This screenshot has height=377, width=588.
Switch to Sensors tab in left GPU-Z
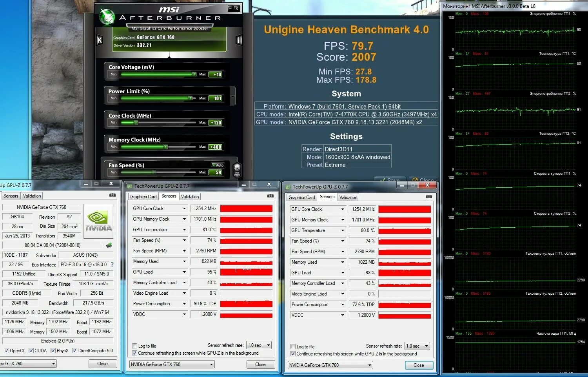(x=11, y=196)
